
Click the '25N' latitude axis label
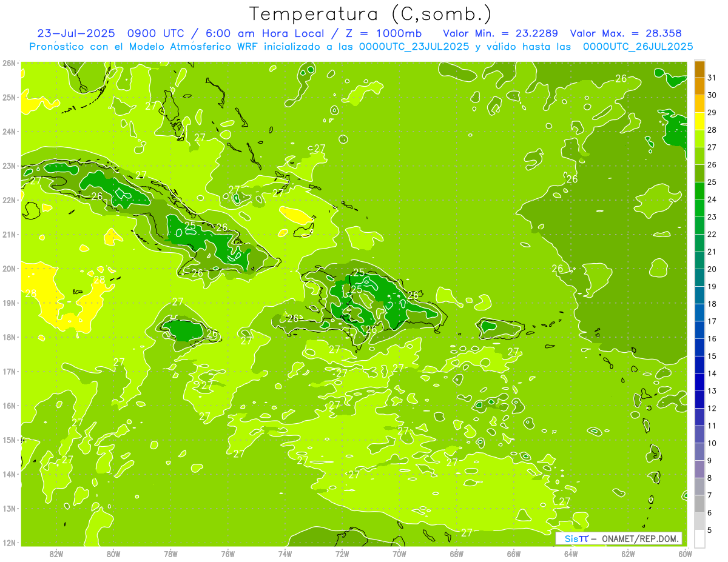pyautogui.click(x=8, y=97)
